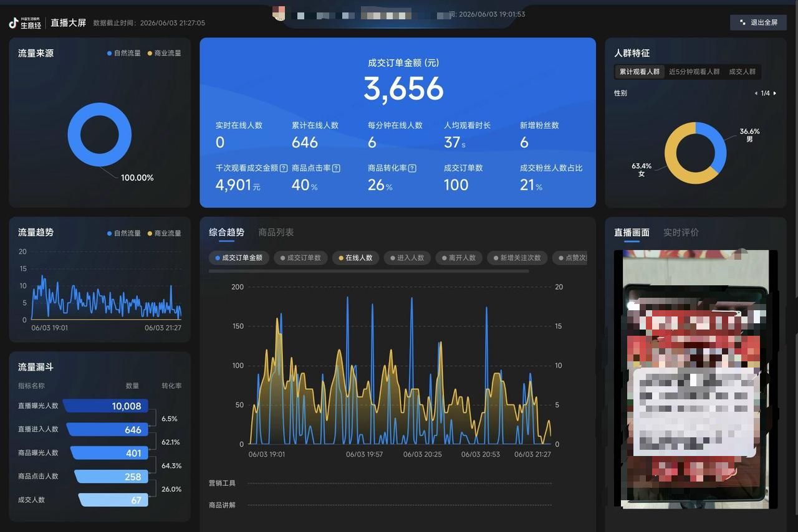
Task: Click the blue 男 segment of gender donut
Action: pos(719,143)
